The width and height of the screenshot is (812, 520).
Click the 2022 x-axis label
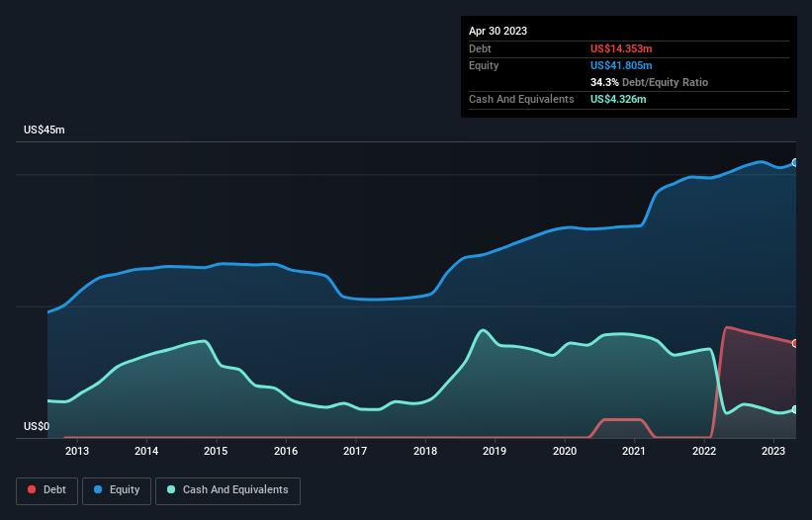[x=704, y=451]
